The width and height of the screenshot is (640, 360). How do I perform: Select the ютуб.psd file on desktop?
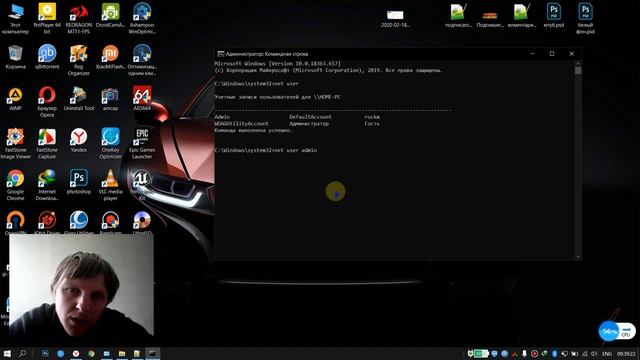coord(553,16)
